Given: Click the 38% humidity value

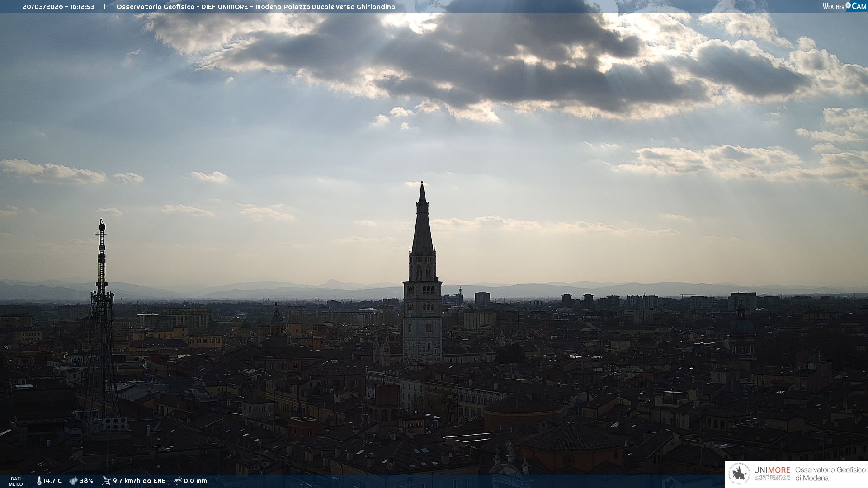Looking at the screenshot, I should (x=86, y=481).
